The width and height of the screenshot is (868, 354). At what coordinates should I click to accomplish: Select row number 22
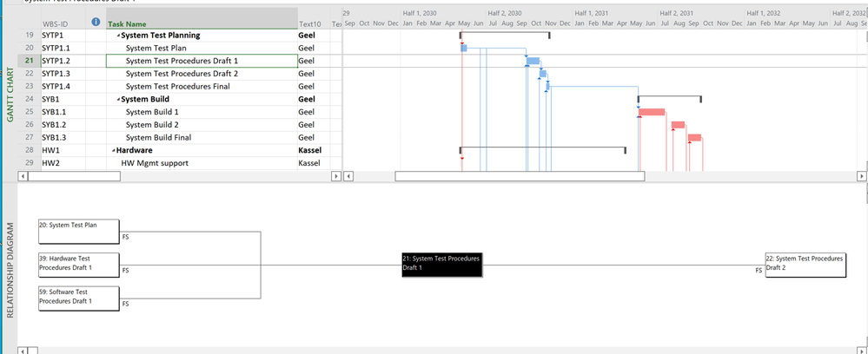pos(29,74)
